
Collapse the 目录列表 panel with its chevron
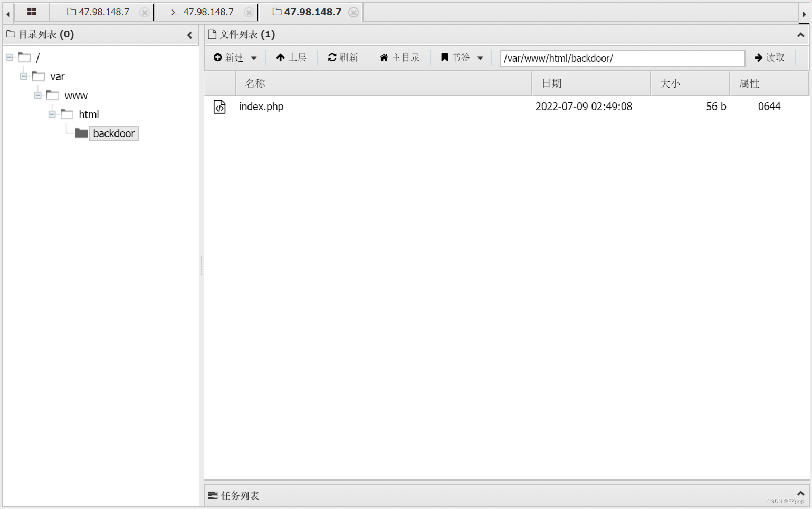tap(190, 35)
